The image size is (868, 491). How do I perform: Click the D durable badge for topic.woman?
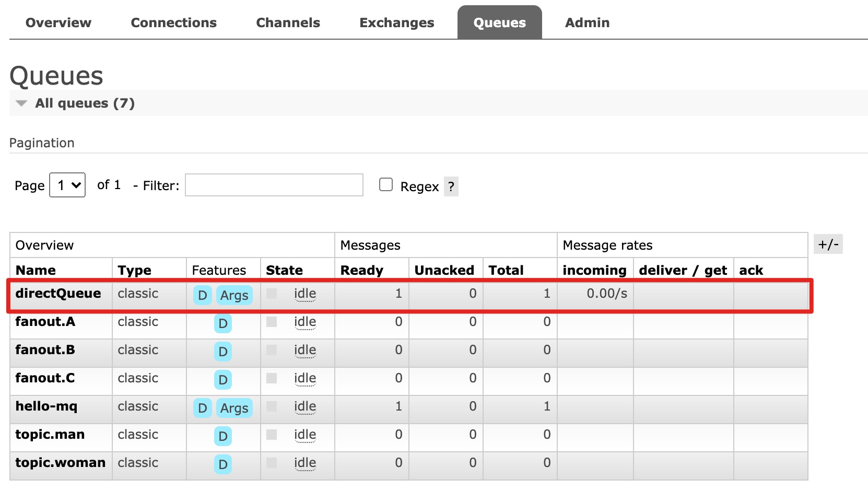tap(223, 464)
